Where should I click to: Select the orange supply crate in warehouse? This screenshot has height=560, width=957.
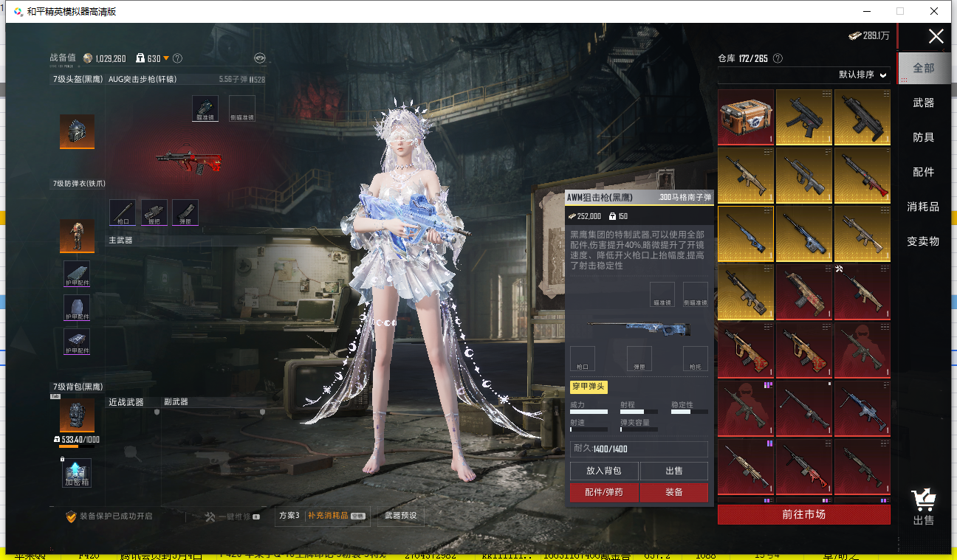746,117
